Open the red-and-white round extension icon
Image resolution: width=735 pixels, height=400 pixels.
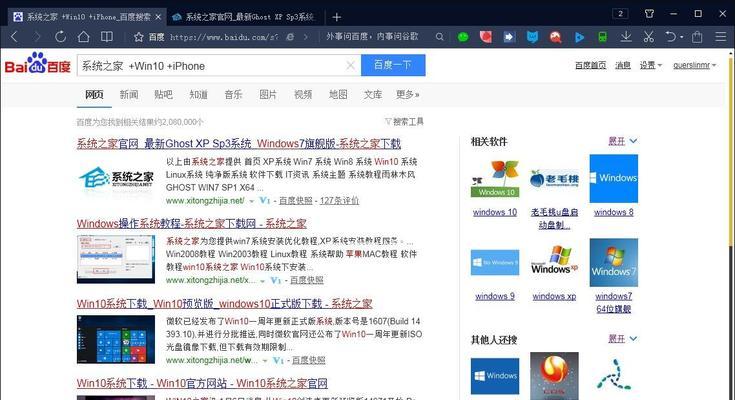(555, 37)
